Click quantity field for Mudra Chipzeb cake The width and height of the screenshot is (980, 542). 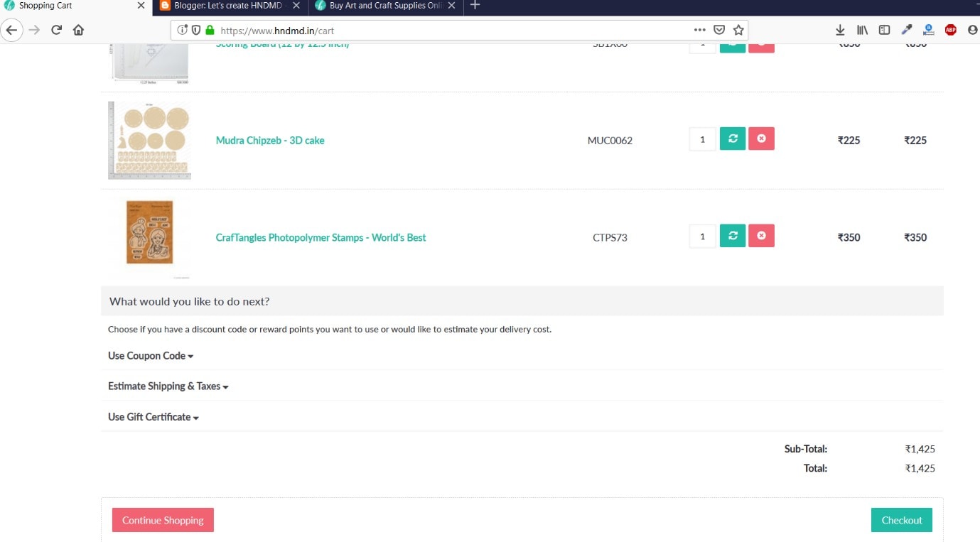click(x=702, y=139)
